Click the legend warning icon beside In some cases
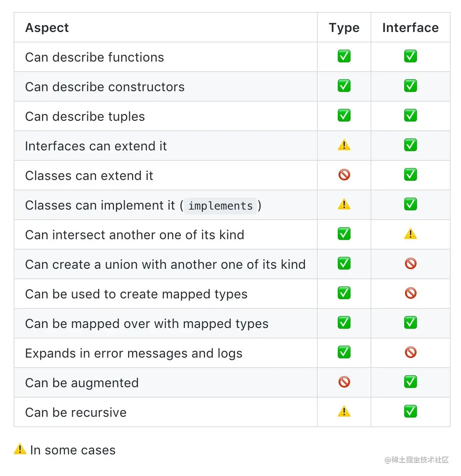The image size is (461, 476). 20,449
